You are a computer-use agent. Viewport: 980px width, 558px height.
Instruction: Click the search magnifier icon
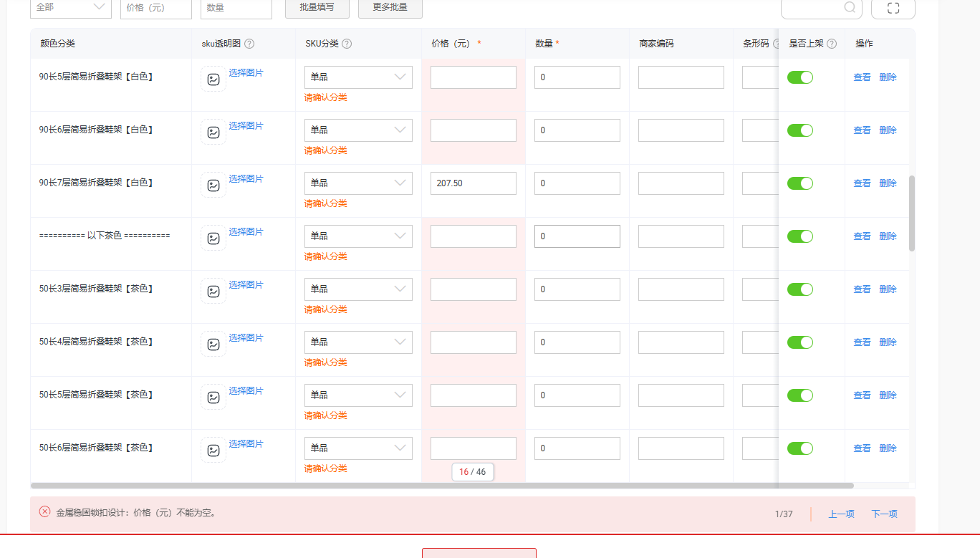850,7
